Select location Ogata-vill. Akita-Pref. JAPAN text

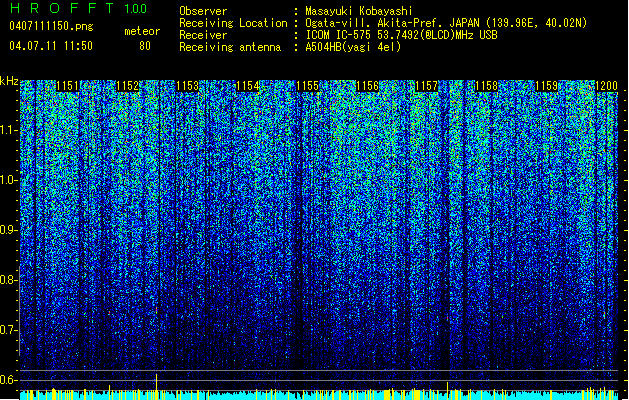[446, 23]
